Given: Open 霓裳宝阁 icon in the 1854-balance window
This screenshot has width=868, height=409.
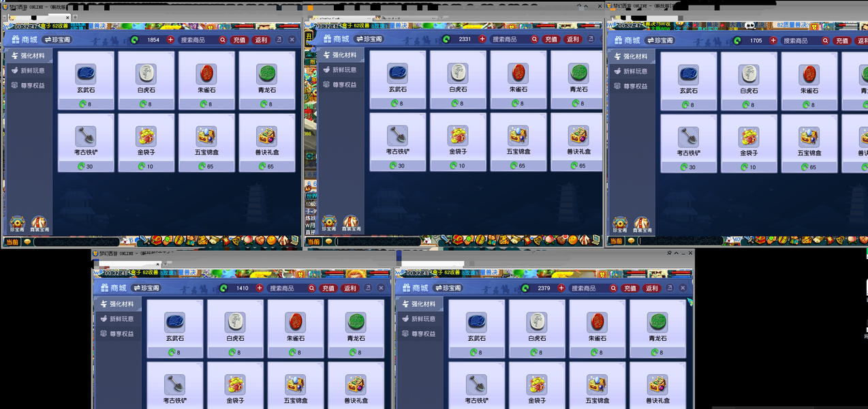Looking at the screenshot, I should tap(40, 224).
